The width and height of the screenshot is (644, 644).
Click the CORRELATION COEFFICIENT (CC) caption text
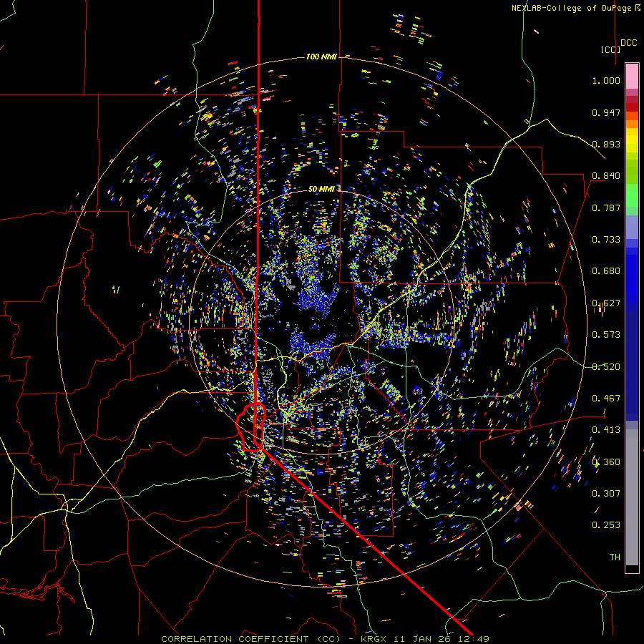click(250, 639)
